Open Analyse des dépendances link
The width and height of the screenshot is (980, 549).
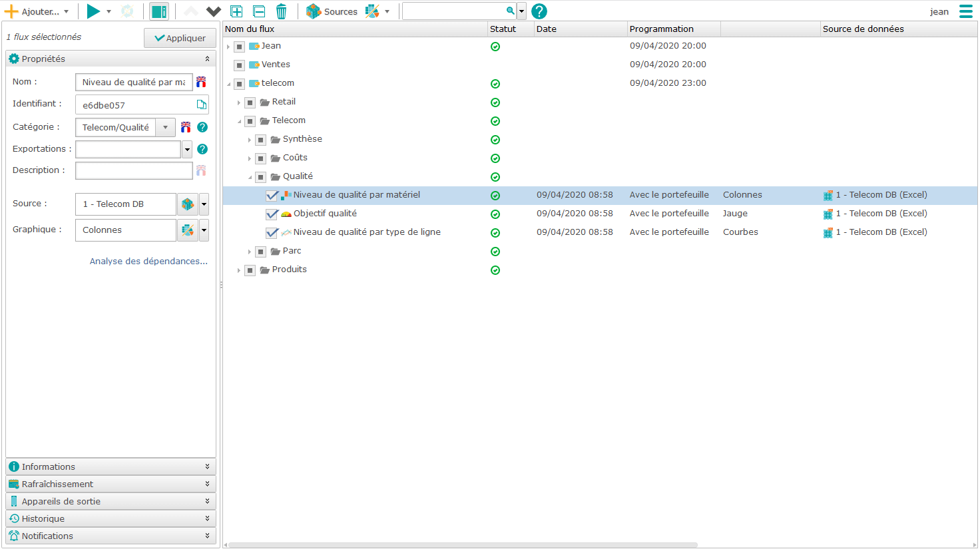[148, 261]
